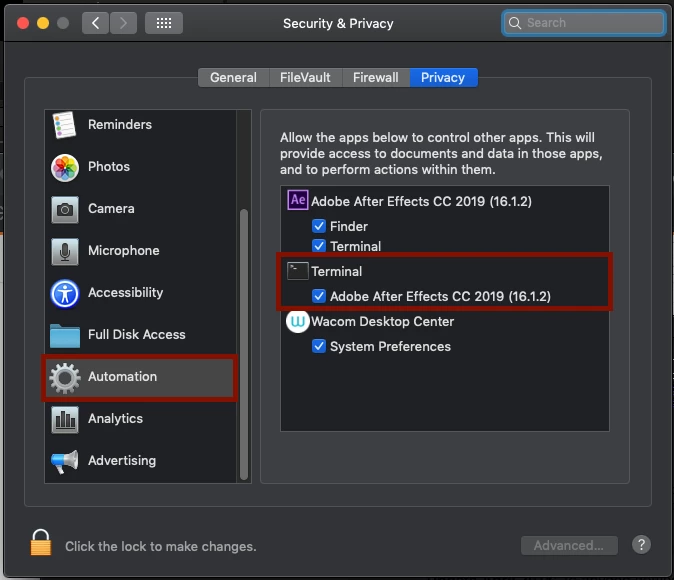
Task: Click the lock icon to make changes
Action: pos(41,542)
